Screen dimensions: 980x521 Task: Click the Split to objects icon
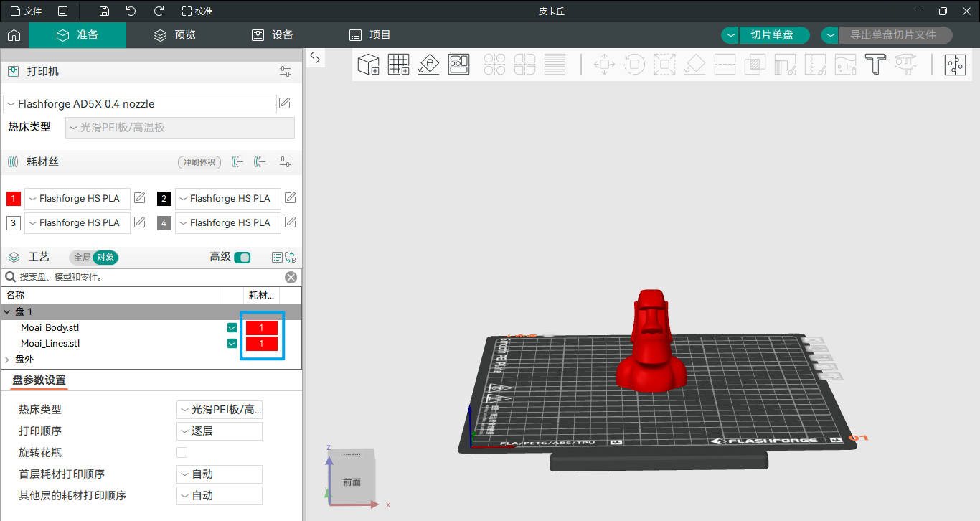495,65
